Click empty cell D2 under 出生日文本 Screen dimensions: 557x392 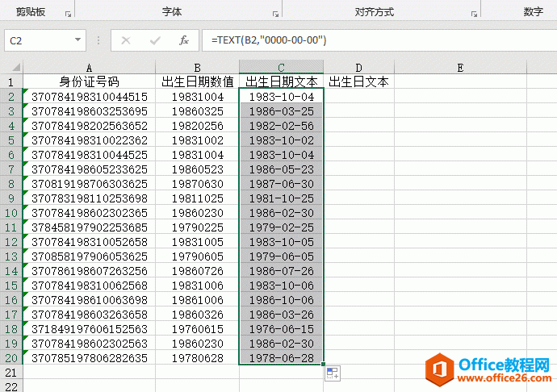(358, 96)
